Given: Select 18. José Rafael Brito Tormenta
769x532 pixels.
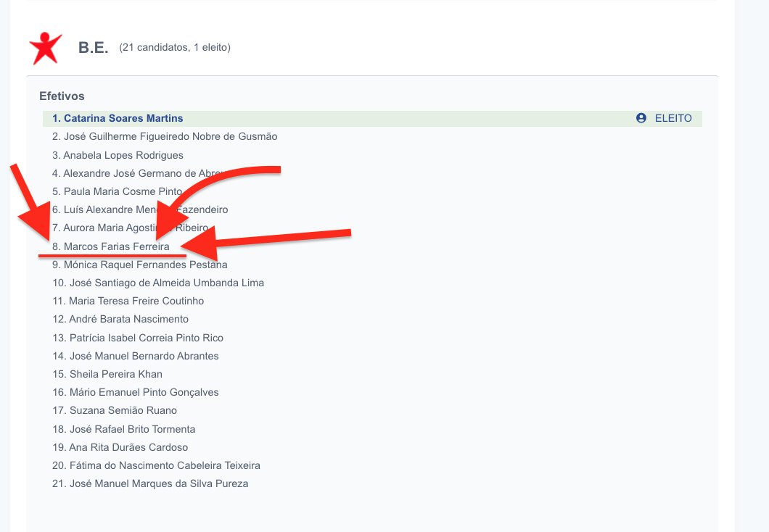Looking at the screenshot, I should tap(123, 429).
